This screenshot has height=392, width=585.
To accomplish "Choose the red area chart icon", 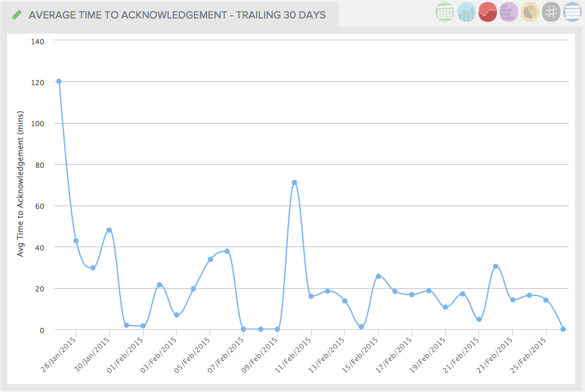I will [x=488, y=12].
